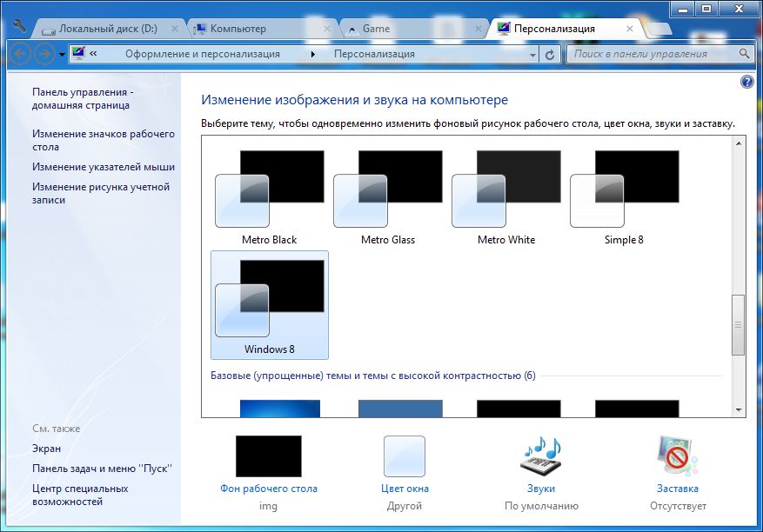Collapse the Базовые (упрощенные) темы group header

tap(372, 376)
